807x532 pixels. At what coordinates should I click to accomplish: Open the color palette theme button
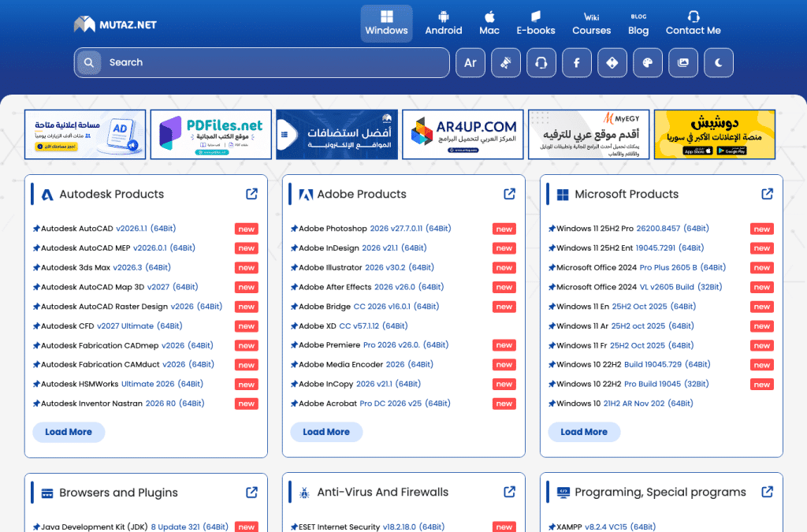[648, 63]
